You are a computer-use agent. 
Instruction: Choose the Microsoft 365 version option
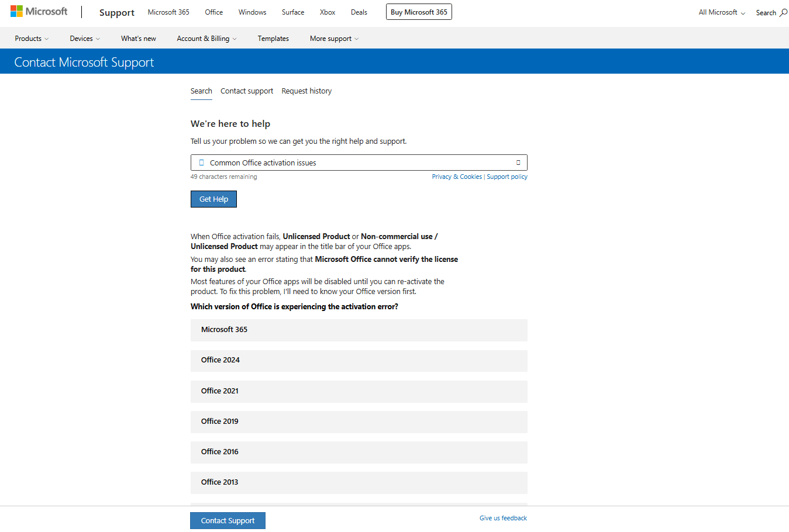pos(359,330)
